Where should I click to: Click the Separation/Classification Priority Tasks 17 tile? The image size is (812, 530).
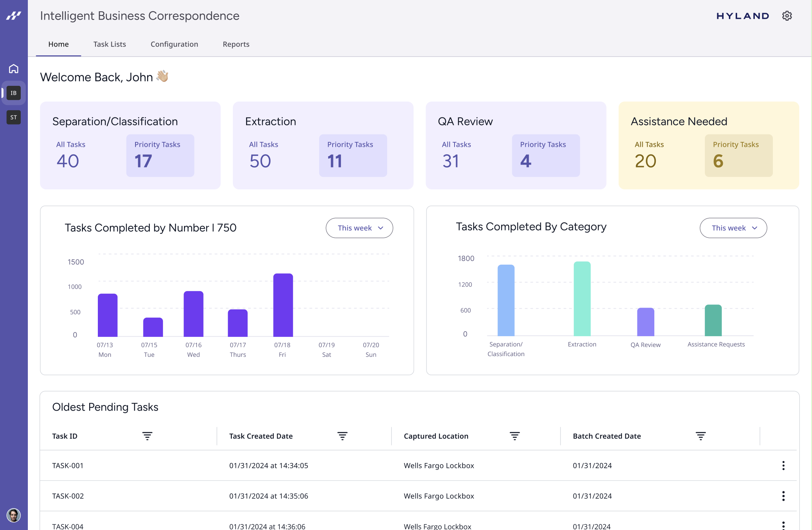click(x=160, y=155)
